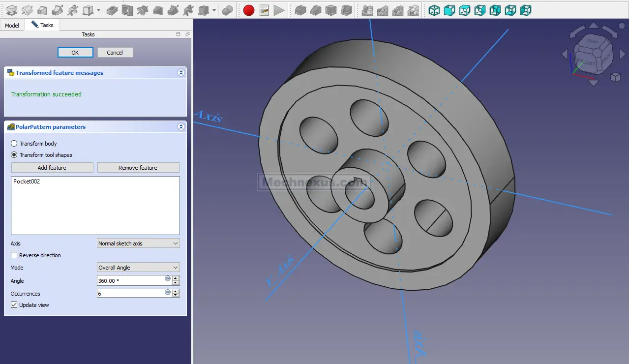The image size is (629, 364).
Task: Uncheck the Update view checkbox
Action: point(14,305)
